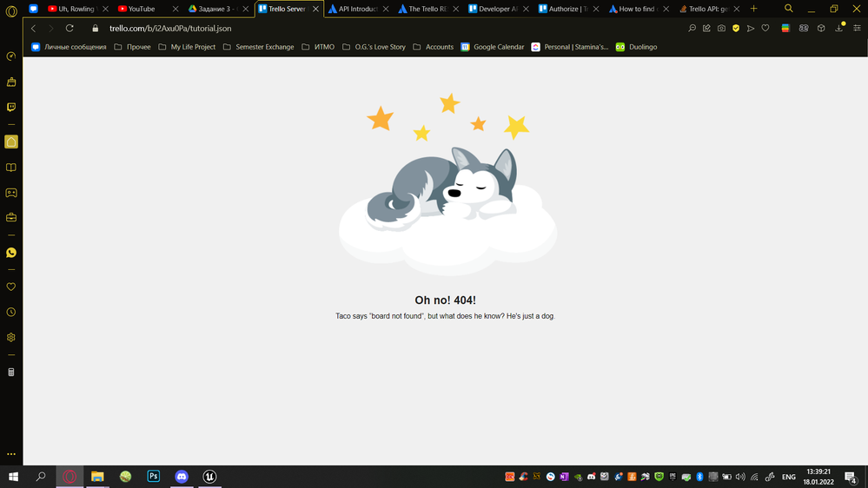
Task: Open the calculator sidebar icon
Action: 11,372
